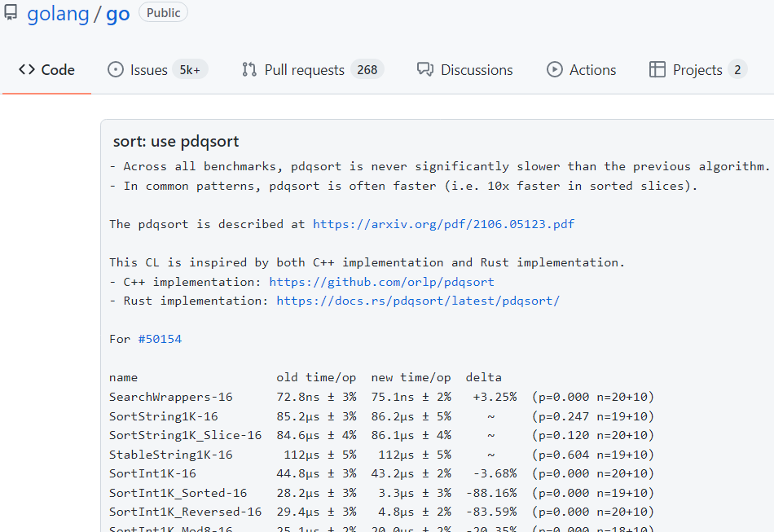Click the Discussions speech bubbles icon
774x532 pixels.
(x=424, y=70)
